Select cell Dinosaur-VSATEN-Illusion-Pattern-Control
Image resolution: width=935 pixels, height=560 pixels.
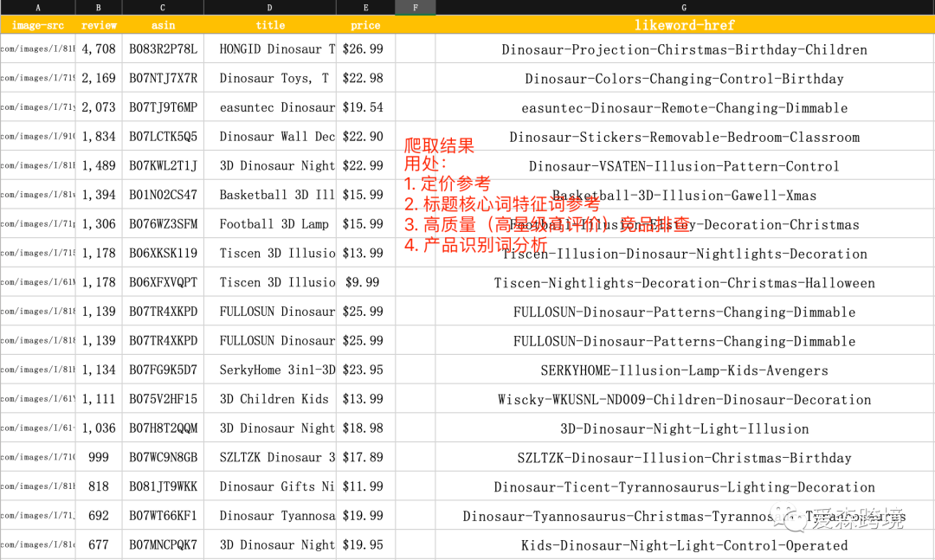coord(685,166)
